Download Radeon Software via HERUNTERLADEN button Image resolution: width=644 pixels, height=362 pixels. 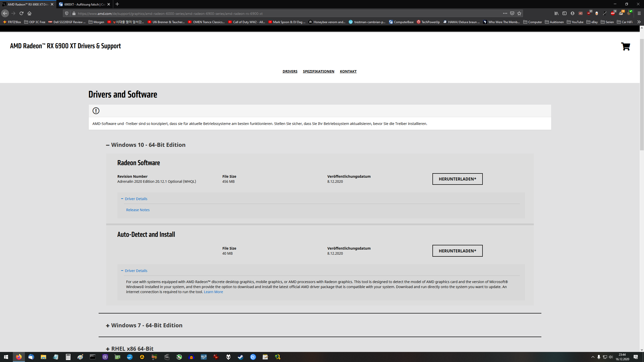click(457, 179)
